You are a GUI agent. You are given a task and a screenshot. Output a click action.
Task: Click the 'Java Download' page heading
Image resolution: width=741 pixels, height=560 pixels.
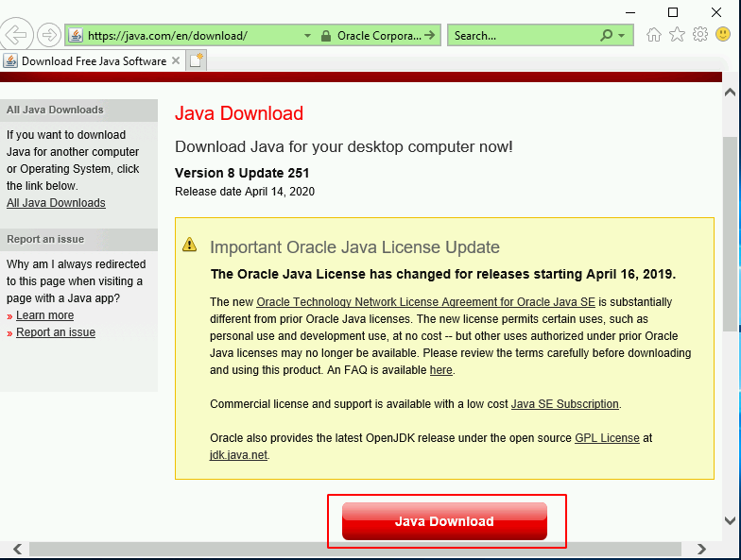tap(239, 113)
